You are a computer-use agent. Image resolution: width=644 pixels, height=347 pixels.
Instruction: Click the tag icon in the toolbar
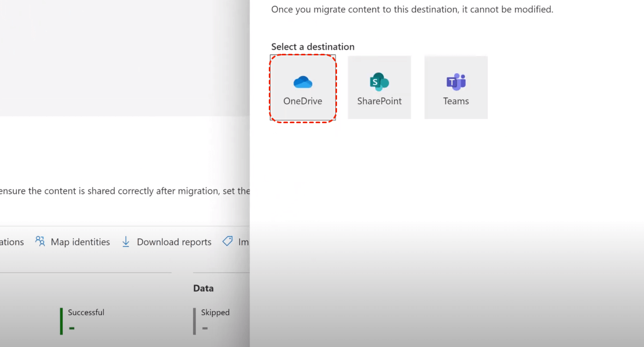click(x=227, y=242)
